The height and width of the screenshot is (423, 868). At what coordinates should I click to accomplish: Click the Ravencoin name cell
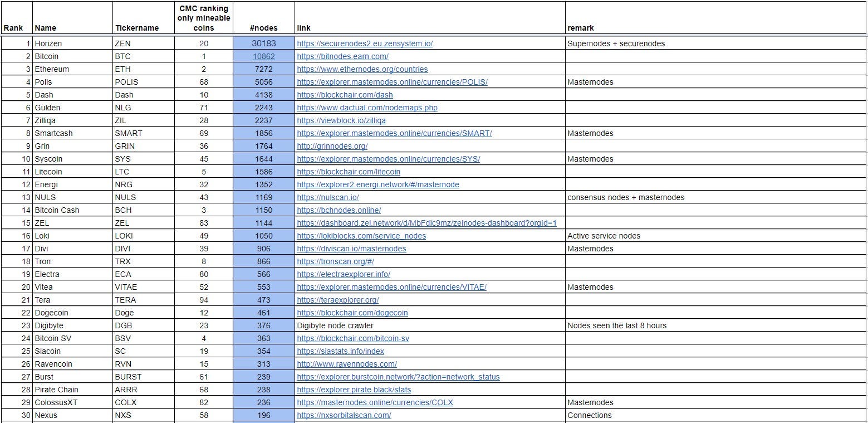pyautogui.click(x=73, y=364)
